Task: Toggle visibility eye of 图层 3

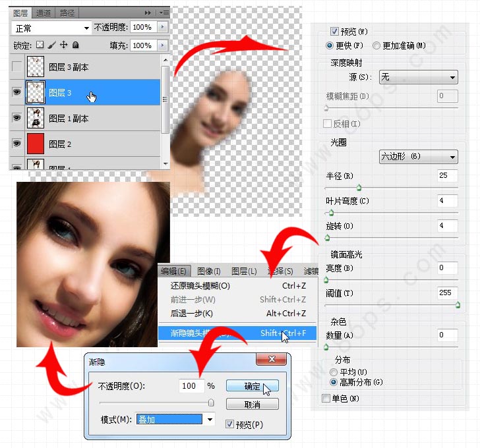Action: [x=17, y=92]
